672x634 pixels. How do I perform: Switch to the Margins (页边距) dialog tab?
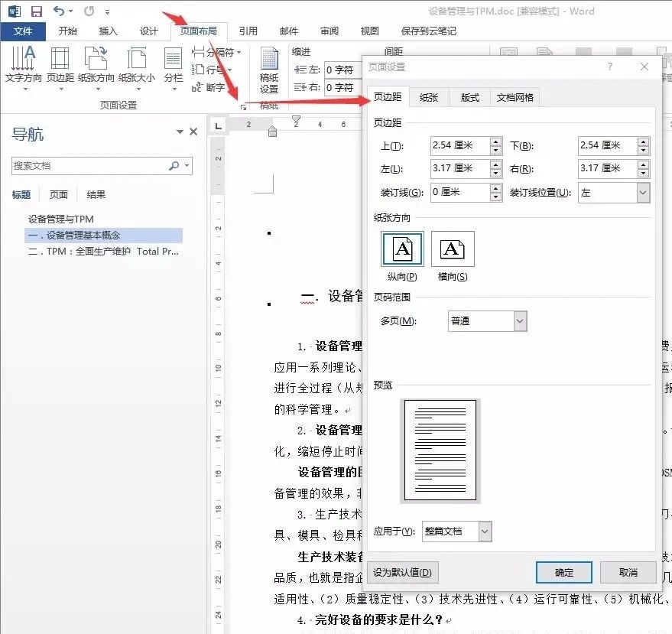click(x=388, y=97)
